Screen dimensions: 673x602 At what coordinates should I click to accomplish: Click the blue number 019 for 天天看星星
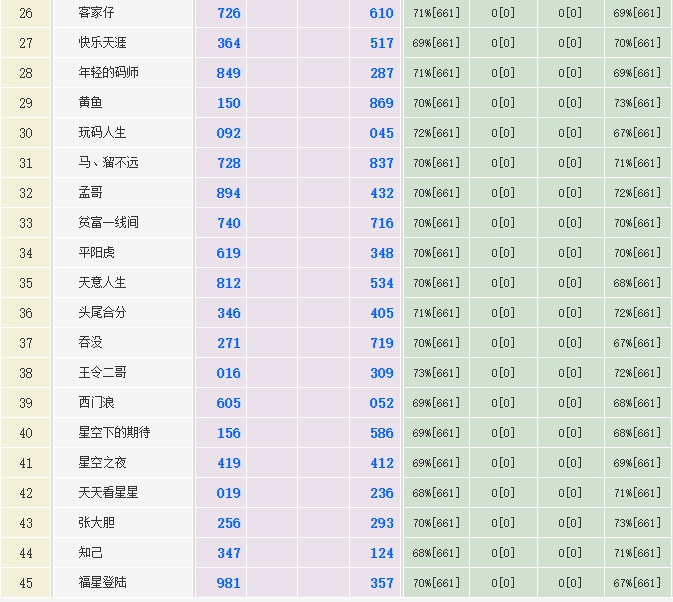tap(228, 493)
